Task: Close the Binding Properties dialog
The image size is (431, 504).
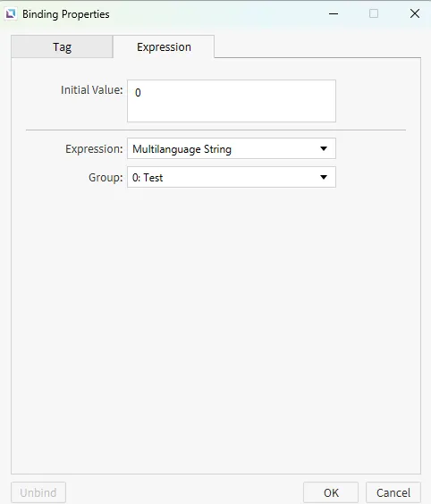Action: coord(415,13)
